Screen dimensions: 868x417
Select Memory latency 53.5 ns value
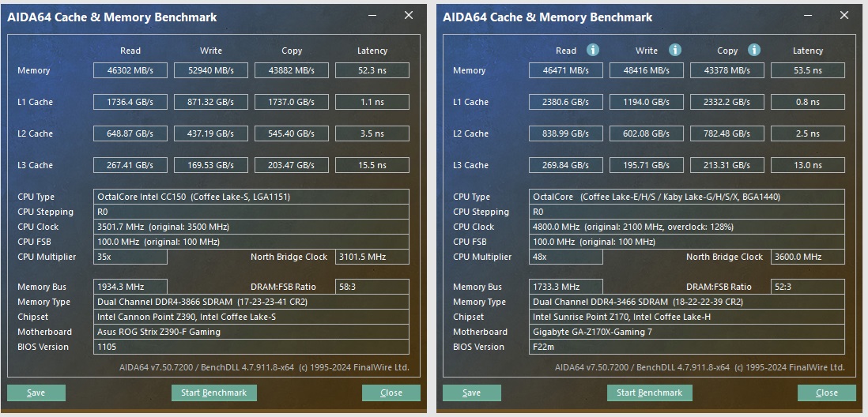[808, 70]
